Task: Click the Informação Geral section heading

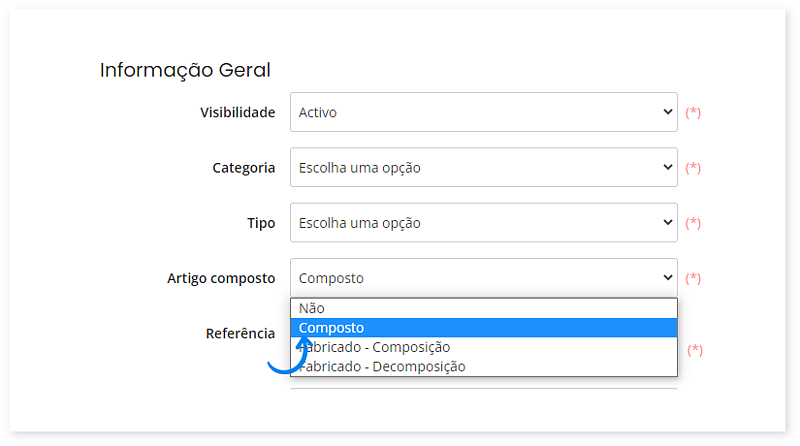Action: click(185, 70)
